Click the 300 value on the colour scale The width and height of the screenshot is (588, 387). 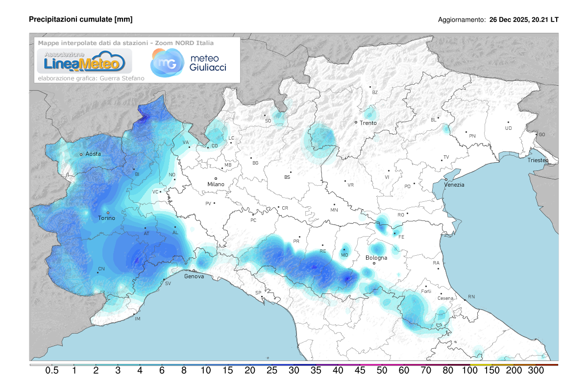coord(536,371)
